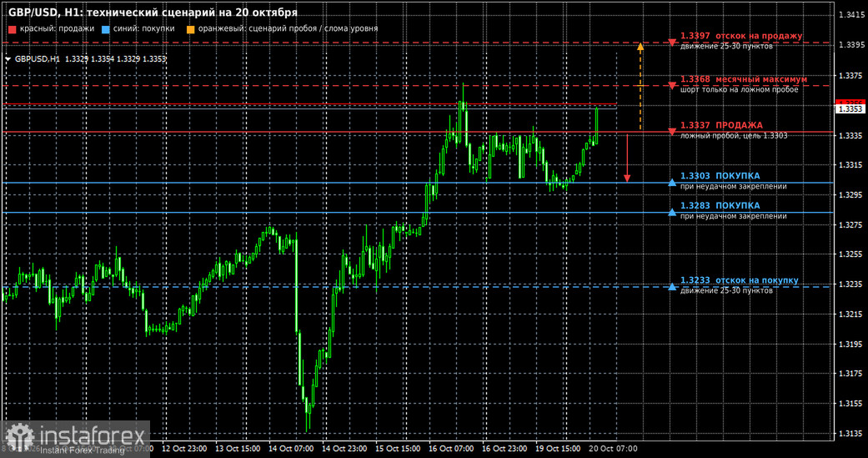Click the blue triangle marker at 1.3283
This screenshot has height=458, width=868.
click(672, 212)
